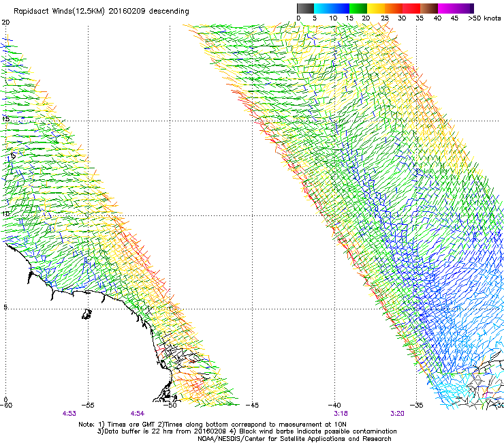
Task: Click the "25" legend scale label
Action: click(385, 18)
